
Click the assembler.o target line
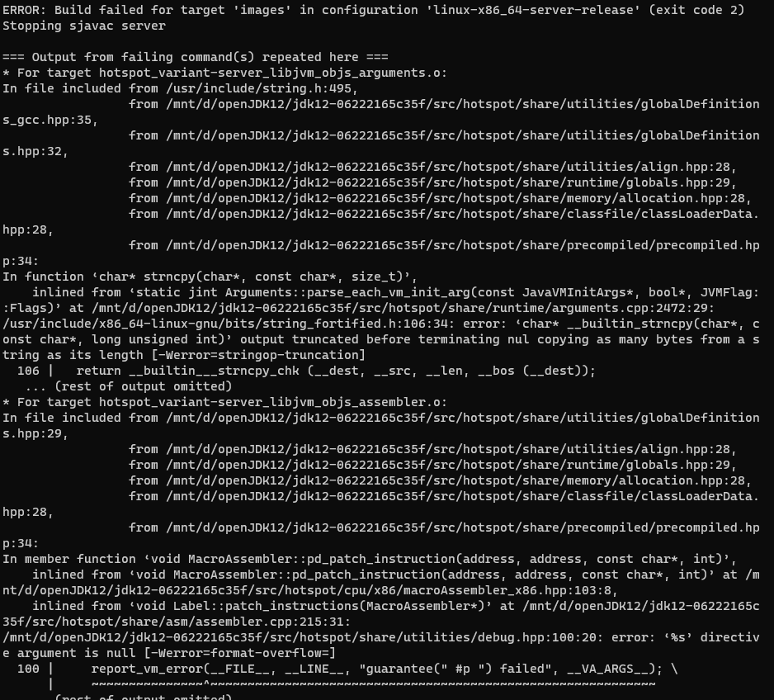pos(225,402)
